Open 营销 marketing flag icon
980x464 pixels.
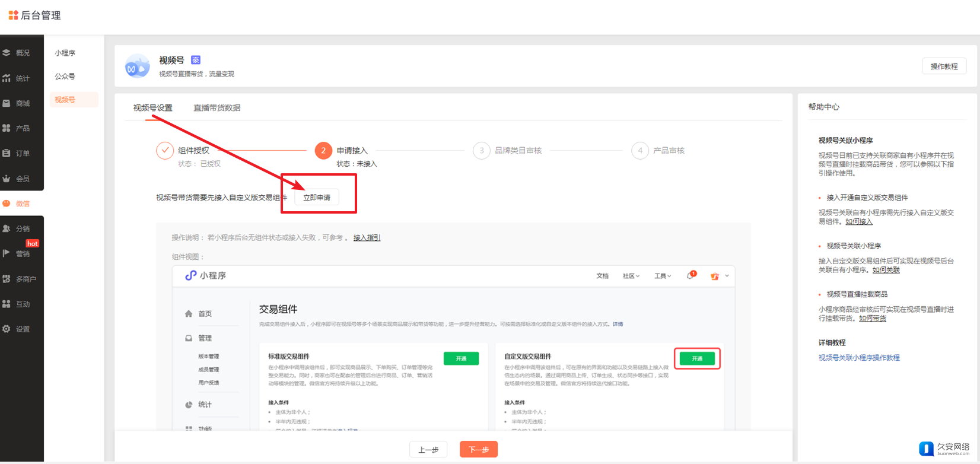[x=7, y=253]
